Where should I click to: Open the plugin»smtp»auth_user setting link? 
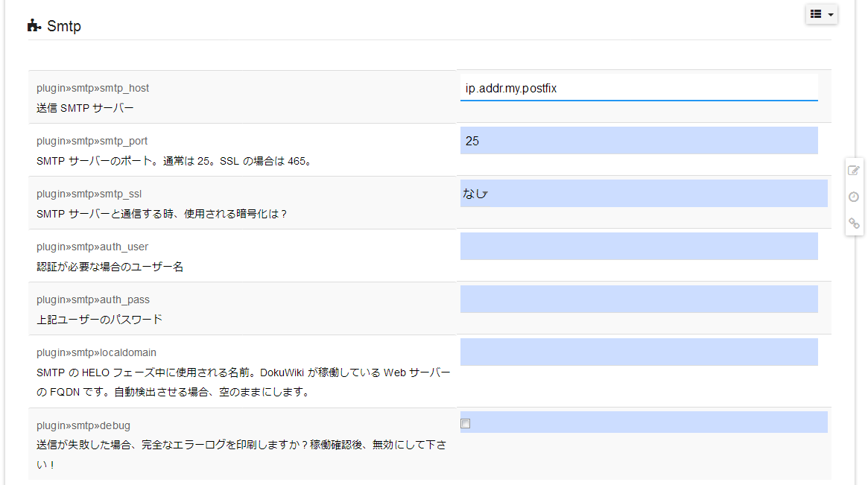pyautogui.click(x=92, y=247)
